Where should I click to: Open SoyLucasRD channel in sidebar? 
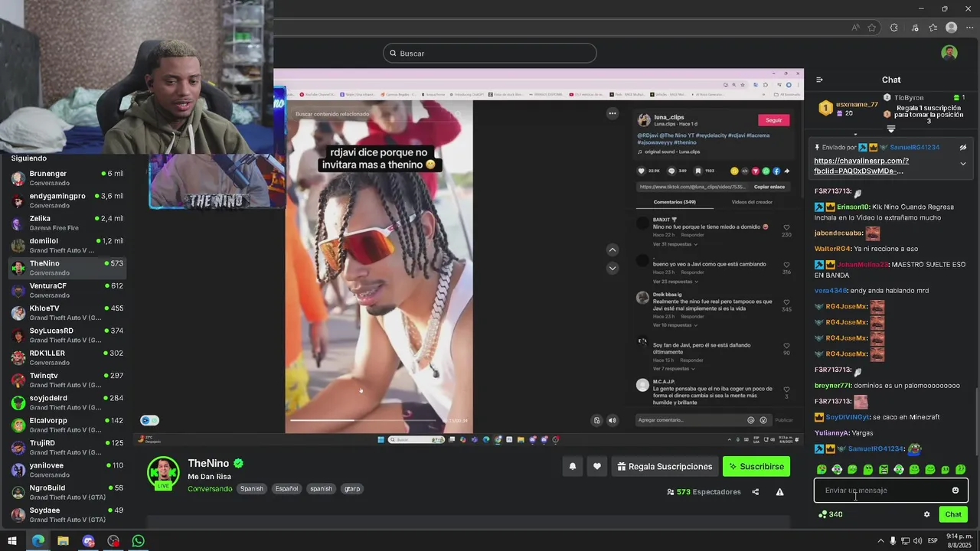[x=67, y=335]
